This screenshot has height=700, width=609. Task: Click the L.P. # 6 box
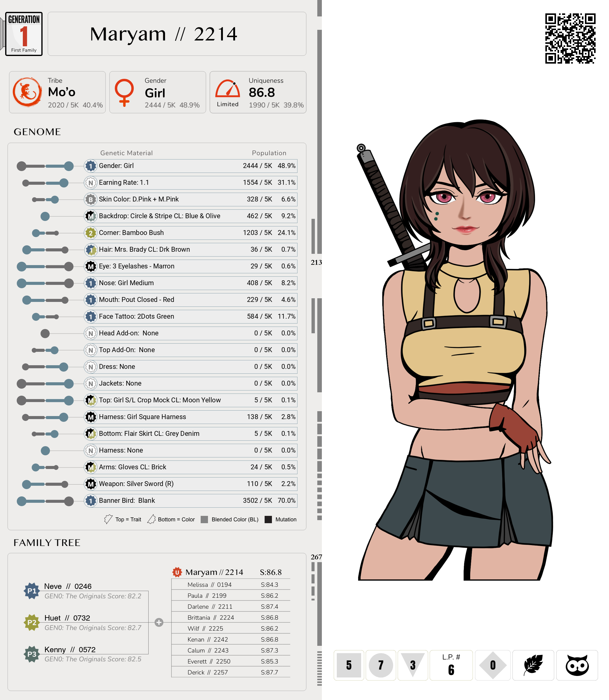[451, 665]
